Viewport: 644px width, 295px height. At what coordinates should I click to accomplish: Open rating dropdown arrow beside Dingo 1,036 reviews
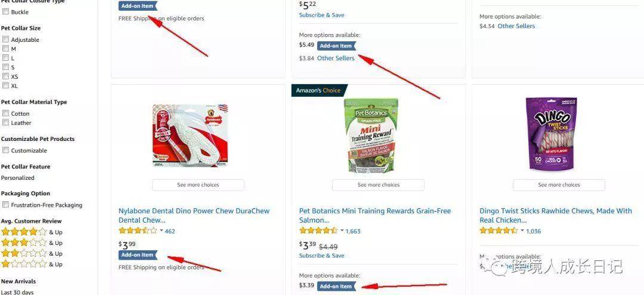pos(522,231)
